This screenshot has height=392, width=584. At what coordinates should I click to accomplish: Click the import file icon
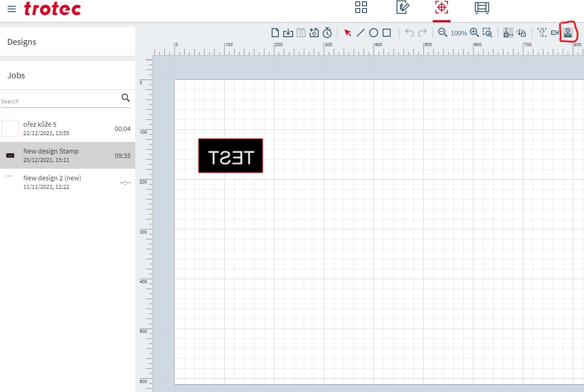(288, 33)
